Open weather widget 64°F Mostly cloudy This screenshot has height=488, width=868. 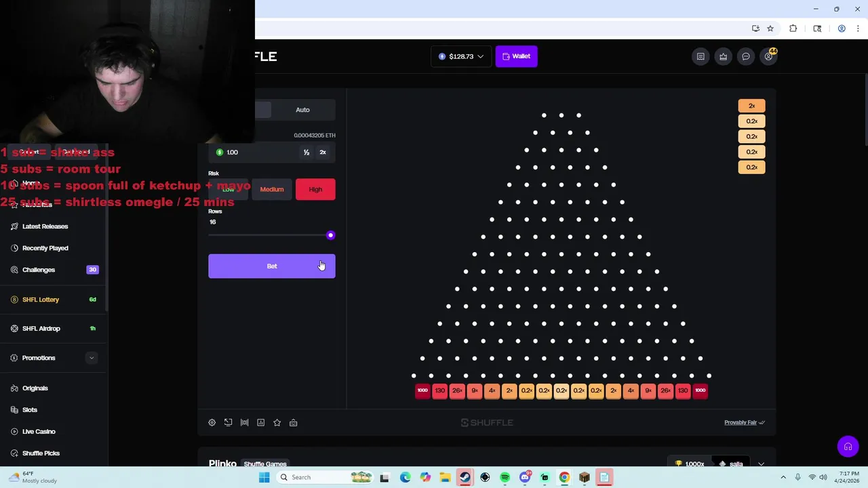[x=33, y=477]
